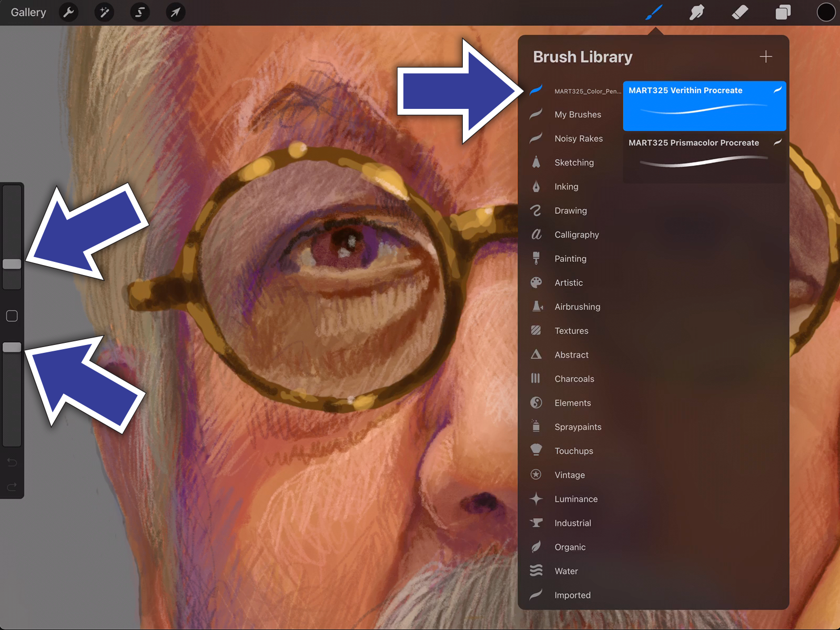Return to the Gallery
This screenshot has height=630, width=840.
[x=28, y=12]
